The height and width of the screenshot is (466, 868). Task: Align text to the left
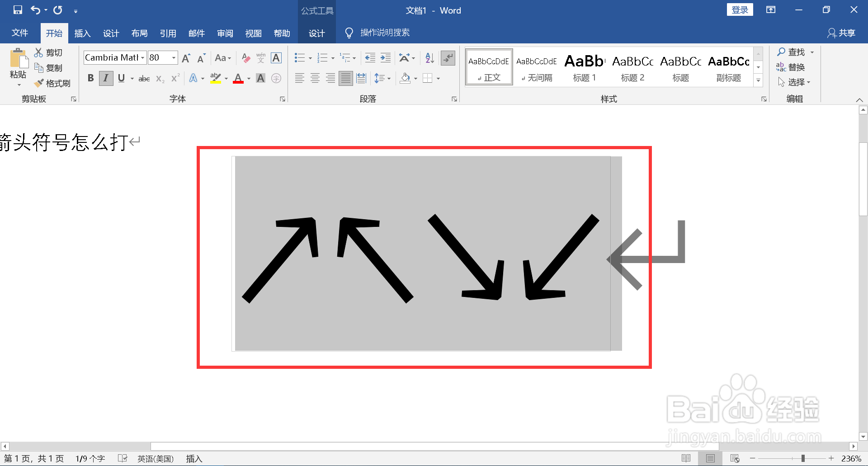(299, 78)
